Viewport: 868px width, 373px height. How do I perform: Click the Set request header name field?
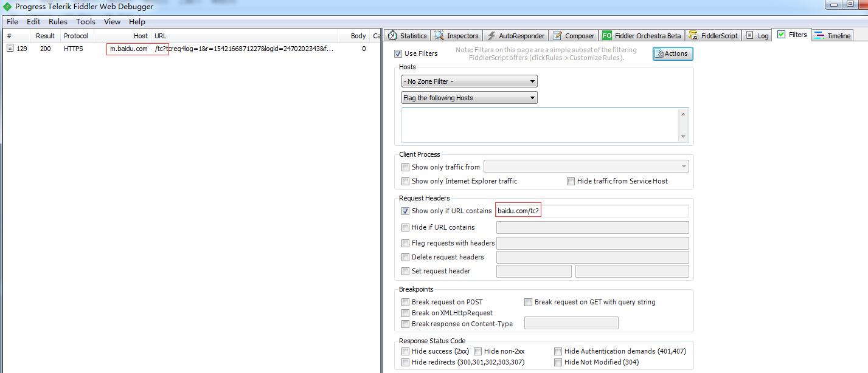coord(534,271)
